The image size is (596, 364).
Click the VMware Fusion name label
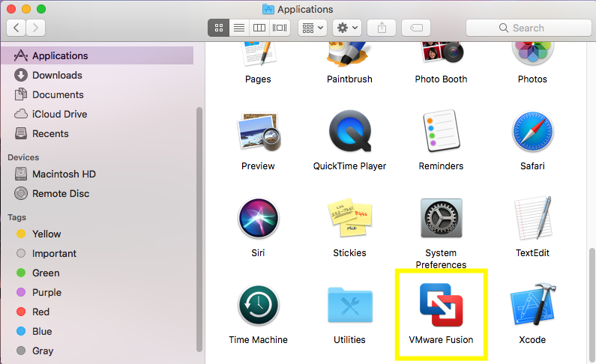[441, 340]
